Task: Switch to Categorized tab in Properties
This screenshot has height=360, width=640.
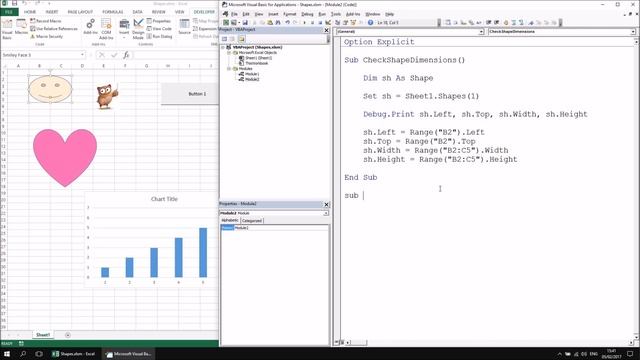Action: pyautogui.click(x=252, y=220)
